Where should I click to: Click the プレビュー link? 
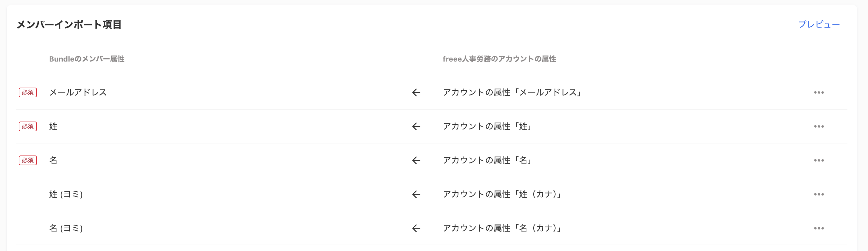coord(819,24)
